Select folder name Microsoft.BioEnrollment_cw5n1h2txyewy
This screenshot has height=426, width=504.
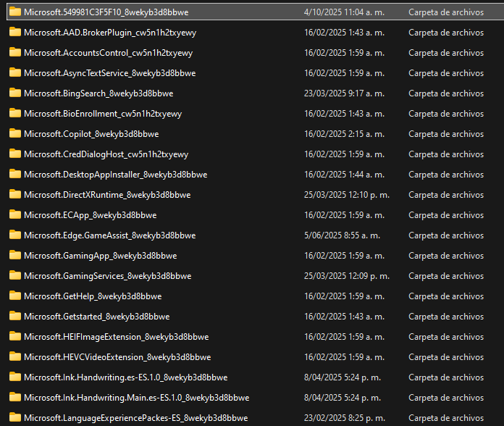coord(103,114)
